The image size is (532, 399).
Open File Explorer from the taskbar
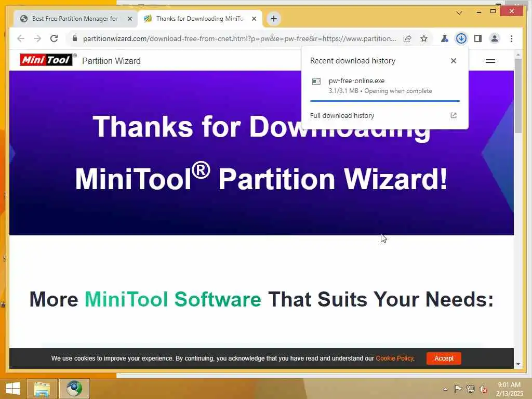(42, 389)
